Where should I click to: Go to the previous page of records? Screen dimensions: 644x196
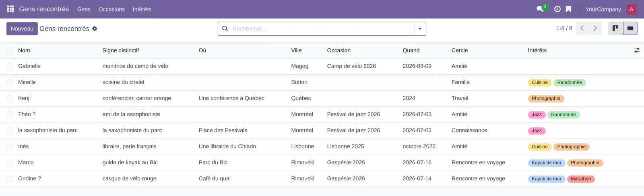582,29
